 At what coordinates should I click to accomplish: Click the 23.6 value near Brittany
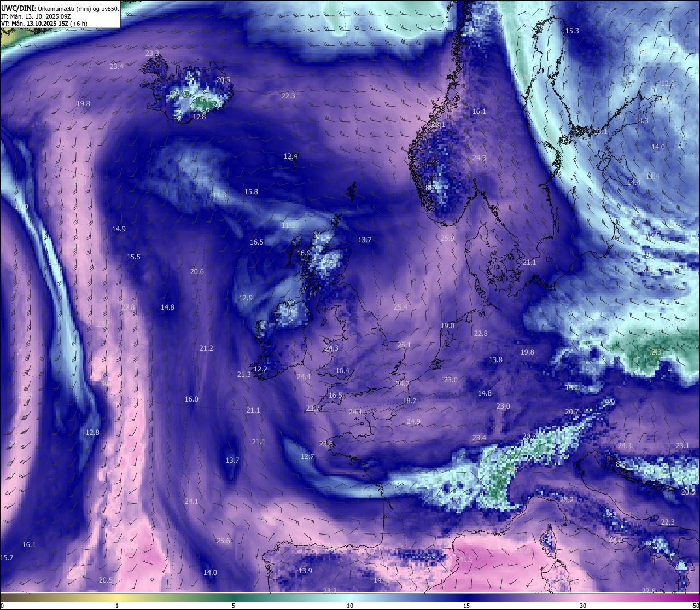326,444
